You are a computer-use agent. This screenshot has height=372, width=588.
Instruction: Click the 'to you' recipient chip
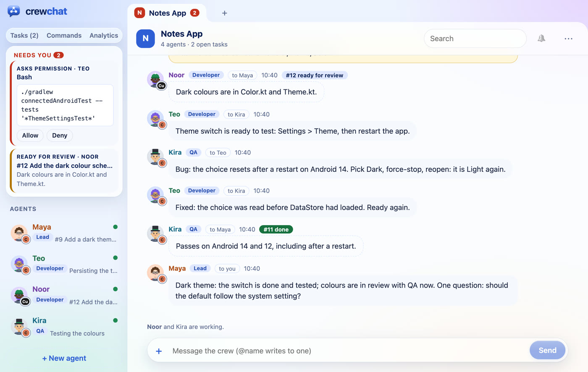click(x=227, y=269)
